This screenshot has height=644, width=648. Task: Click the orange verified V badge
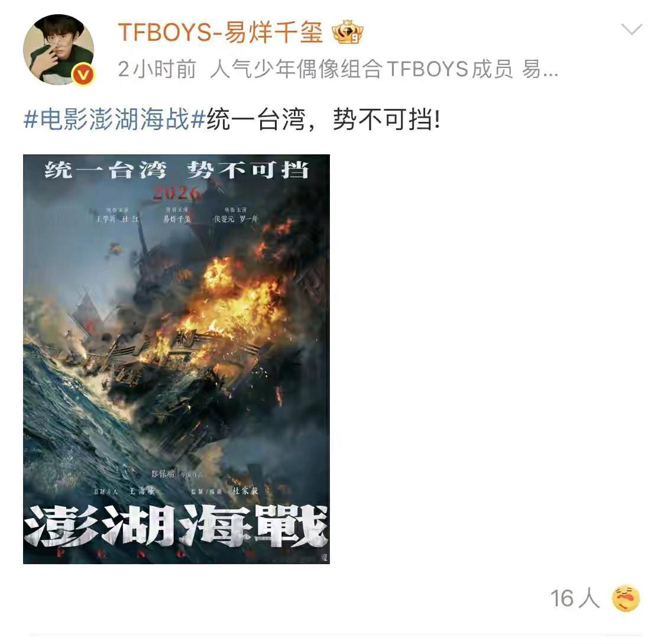point(84,75)
